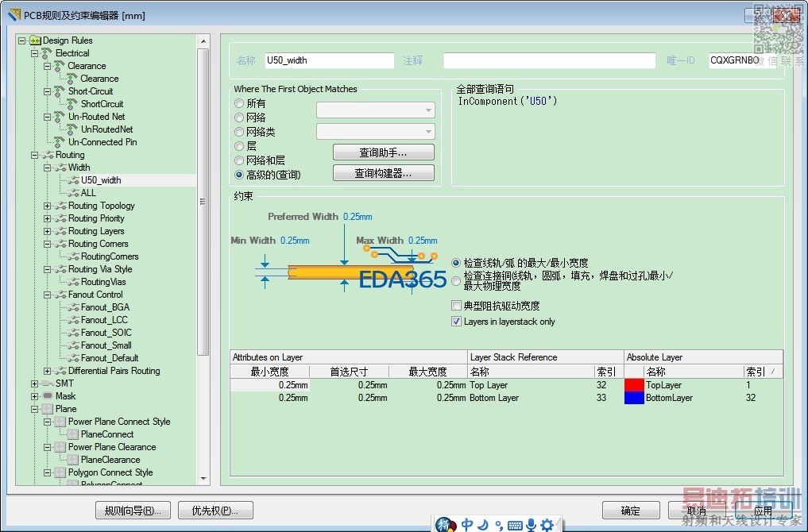Screen dimensions: 808x532
Task: Expand the Differential Pairs Routing node
Action: pos(48,371)
